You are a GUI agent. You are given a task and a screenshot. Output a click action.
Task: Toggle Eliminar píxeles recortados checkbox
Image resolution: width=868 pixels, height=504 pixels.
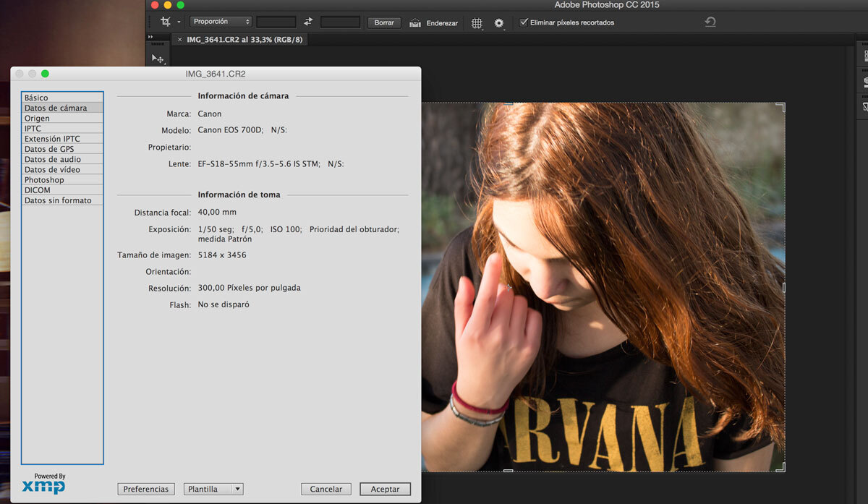pyautogui.click(x=524, y=22)
